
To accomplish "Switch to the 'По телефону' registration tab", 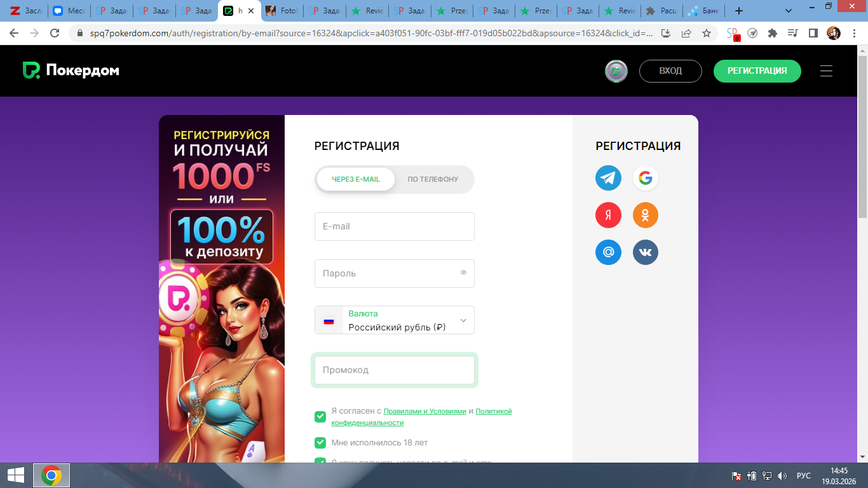I will pos(433,179).
